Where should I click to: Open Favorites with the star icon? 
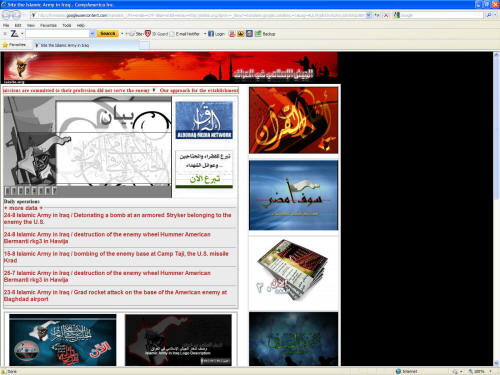coord(5,45)
